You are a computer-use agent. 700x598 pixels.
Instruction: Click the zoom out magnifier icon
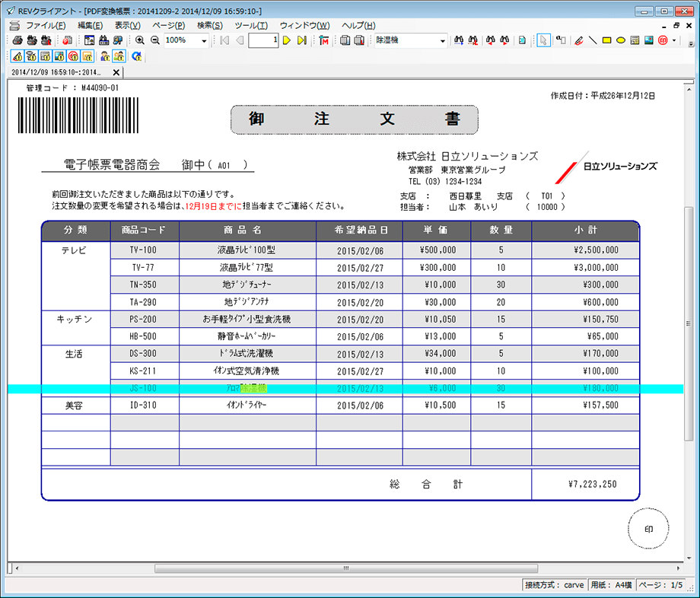[x=154, y=40]
